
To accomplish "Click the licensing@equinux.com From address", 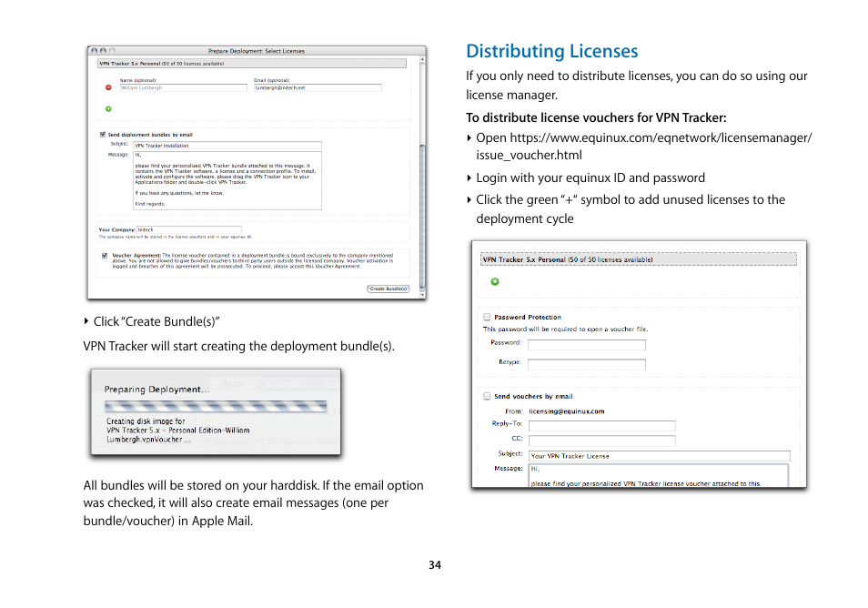I will click(x=566, y=411).
